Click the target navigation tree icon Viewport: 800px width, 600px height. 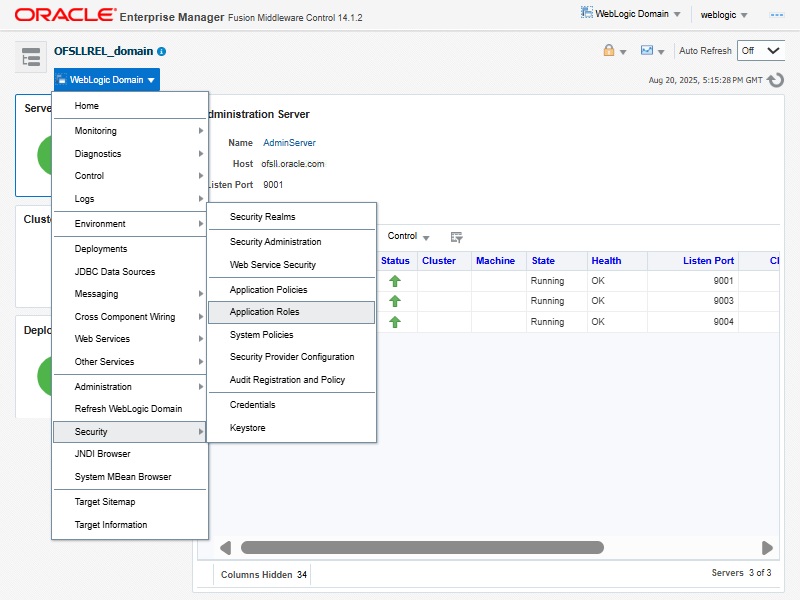(x=31, y=57)
